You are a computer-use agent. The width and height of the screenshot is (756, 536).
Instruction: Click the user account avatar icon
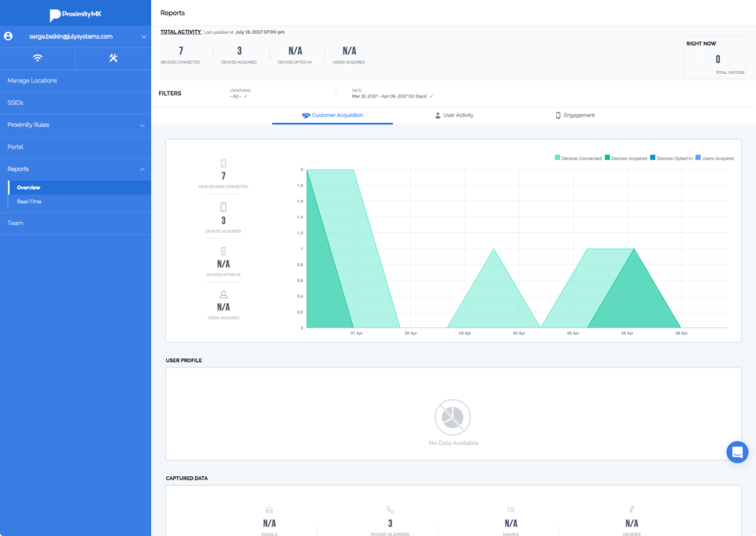[x=8, y=36]
